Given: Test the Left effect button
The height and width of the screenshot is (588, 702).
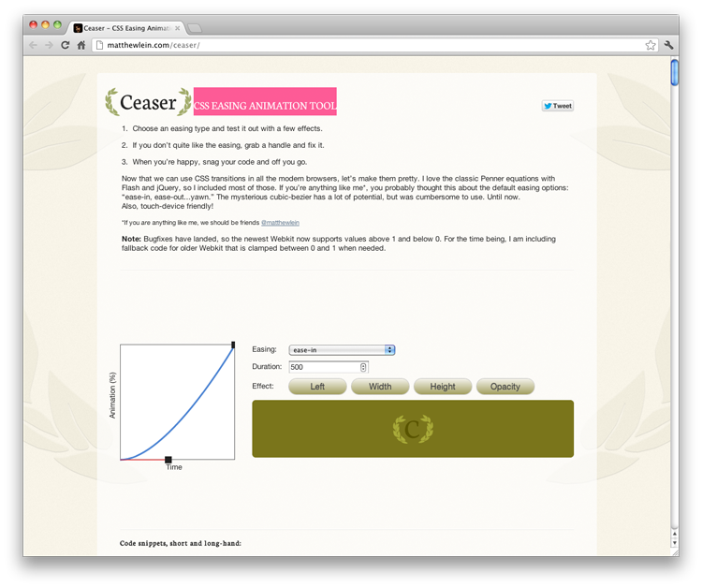Looking at the screenshot, I should (x=317, y=387).
